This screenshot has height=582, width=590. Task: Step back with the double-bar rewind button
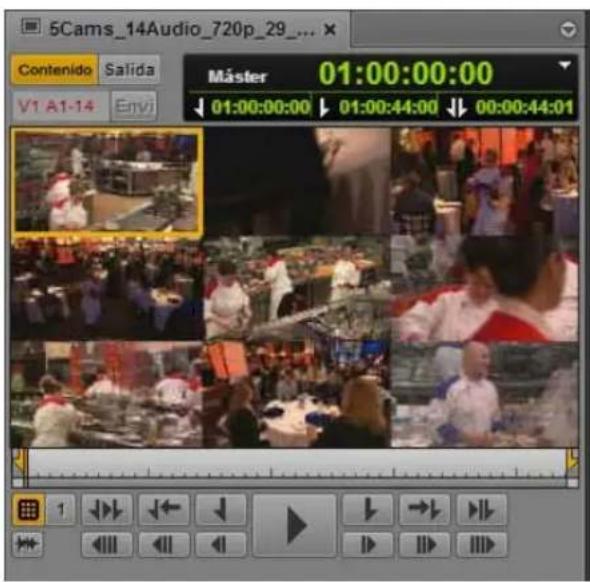pyautogui.click(x=164, y=544)
